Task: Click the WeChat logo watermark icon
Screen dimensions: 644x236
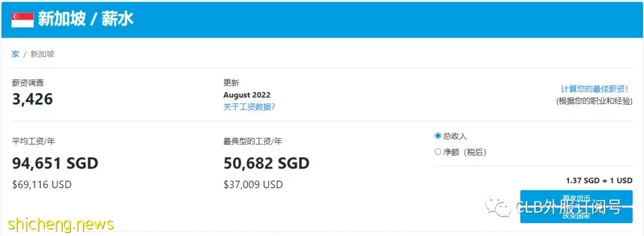Action: coord(499,206)
